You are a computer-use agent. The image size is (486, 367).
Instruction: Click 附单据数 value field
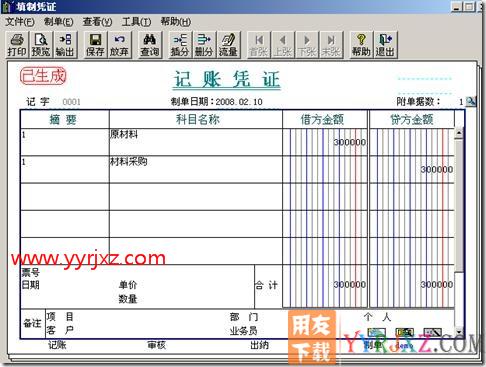[x=461, y=102]
